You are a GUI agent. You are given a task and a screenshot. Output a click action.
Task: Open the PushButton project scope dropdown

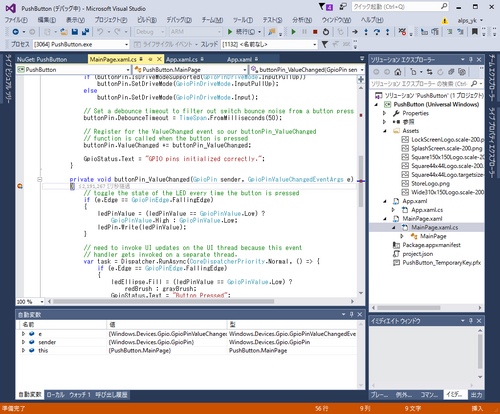[x=73, y=70]
